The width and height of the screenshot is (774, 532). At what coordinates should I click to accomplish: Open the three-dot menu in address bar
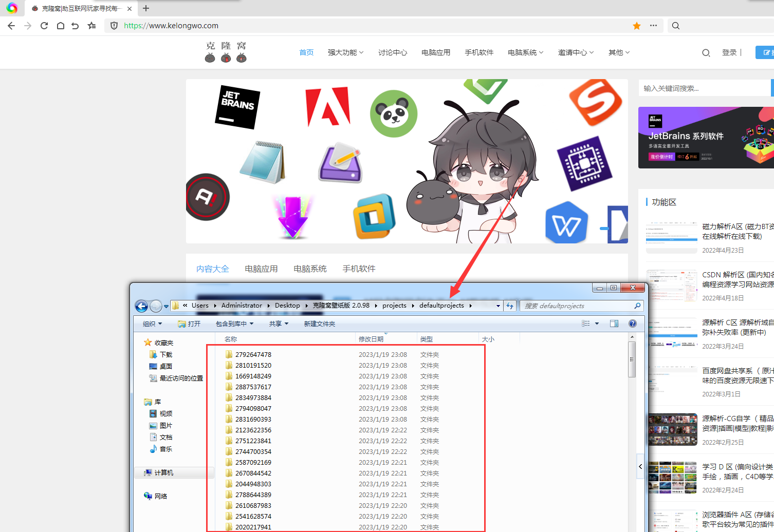pyautogui.click(x=653, y=25)
